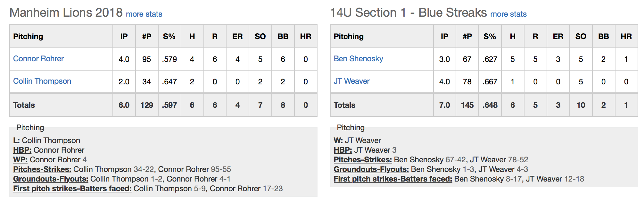644x204 pixels.
Task: Click SO column header in Blue Streaks table
Action: (581, 37)
